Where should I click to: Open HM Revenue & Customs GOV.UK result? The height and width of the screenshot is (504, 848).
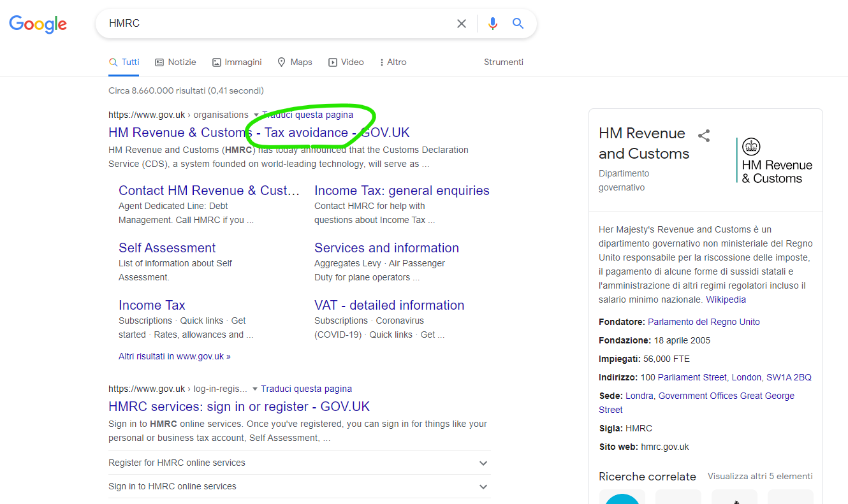pyautogui.click(x=259, y=133)
